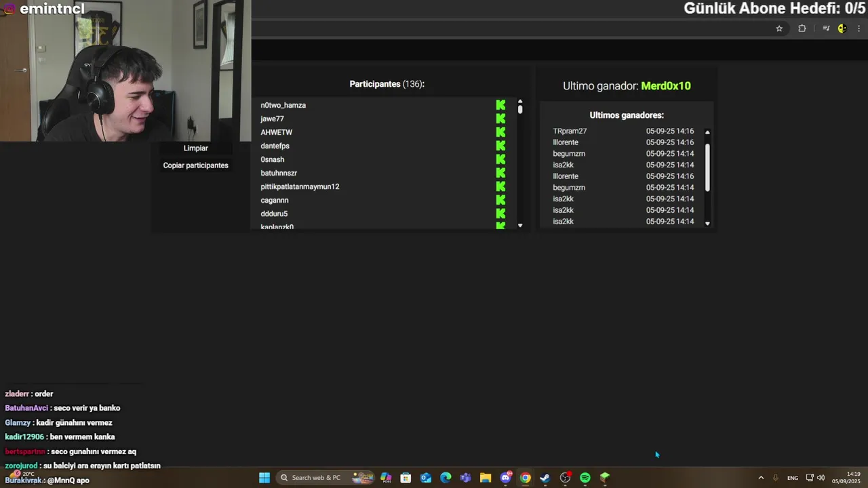Open the browser Extensions puzzle icon
The width and height of the screenshot is (868, 488).
coord(802,28)
